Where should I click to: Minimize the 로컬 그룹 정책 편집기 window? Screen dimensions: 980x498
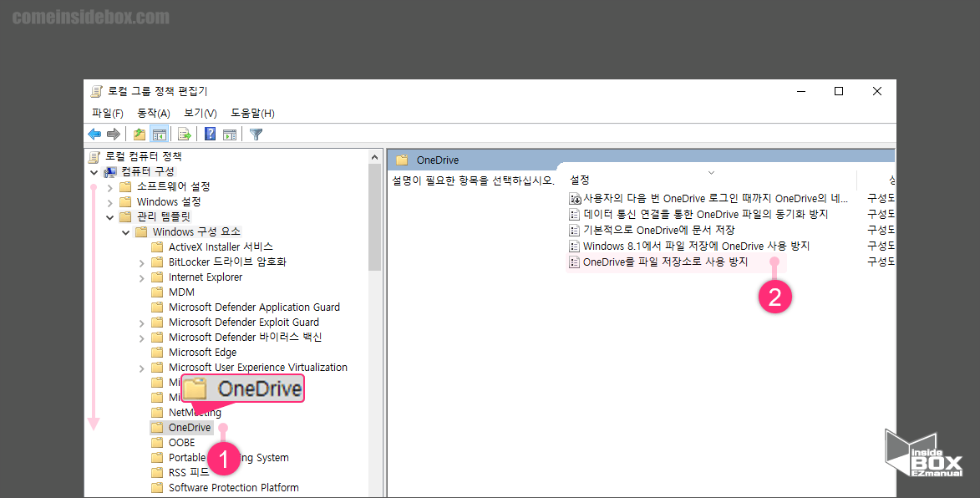pyautogui.click(x=801, y=91)
